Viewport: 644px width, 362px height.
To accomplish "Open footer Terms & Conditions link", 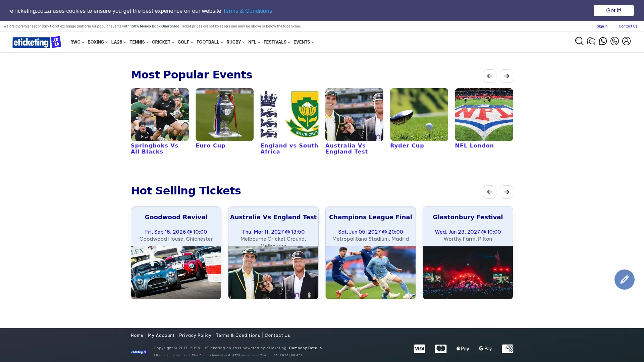I will point(238,335).
